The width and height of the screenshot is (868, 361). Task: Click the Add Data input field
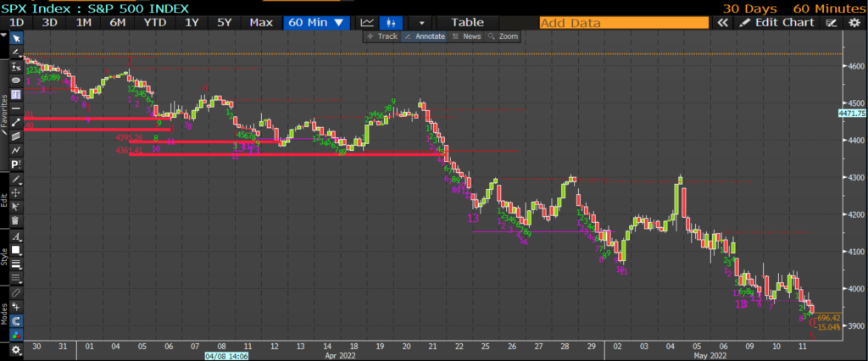(624, 23)
